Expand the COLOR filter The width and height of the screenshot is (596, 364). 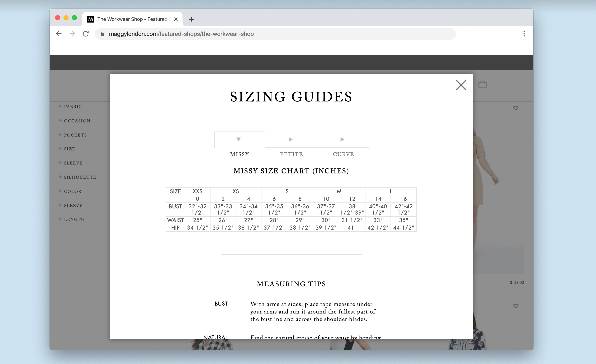coord(70,191)
